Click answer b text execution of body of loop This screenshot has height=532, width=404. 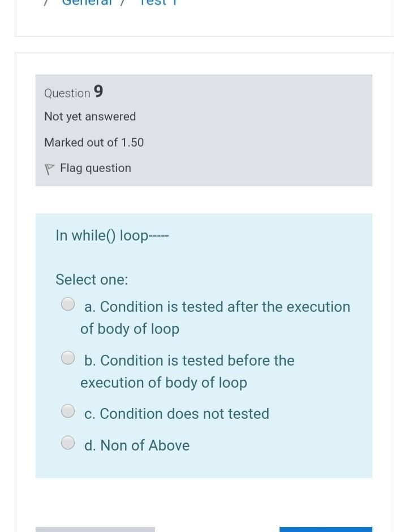coord(164,383)
